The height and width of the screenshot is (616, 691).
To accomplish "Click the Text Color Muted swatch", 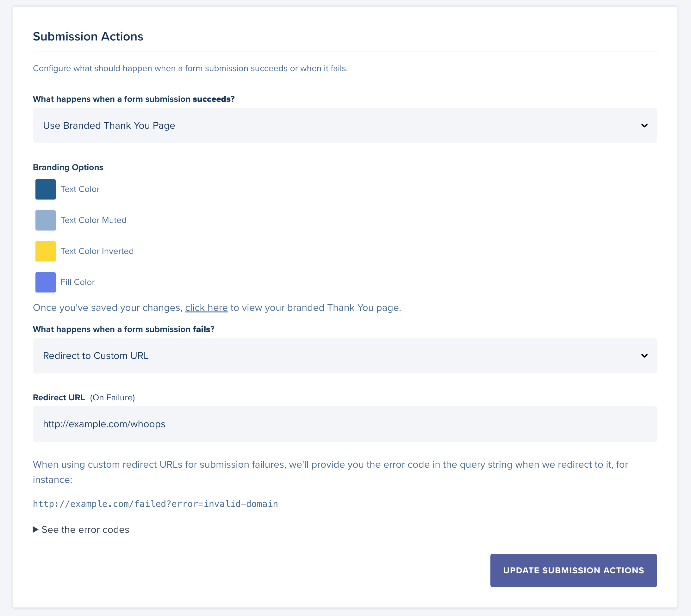I will point(45,220).
